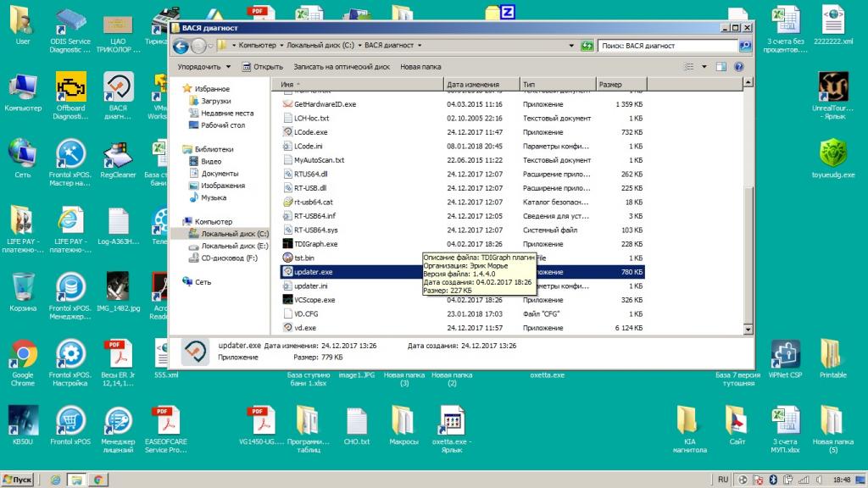Viewport: 868px width, 488px height.
Task: Select Загрузки in the navigation pane
Action: click(216, 102)
